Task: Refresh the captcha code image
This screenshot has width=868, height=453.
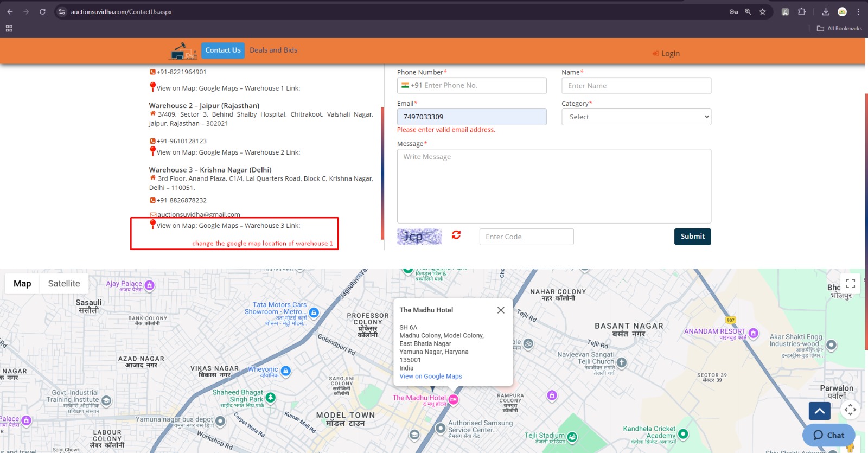Action: pos(456,235)
